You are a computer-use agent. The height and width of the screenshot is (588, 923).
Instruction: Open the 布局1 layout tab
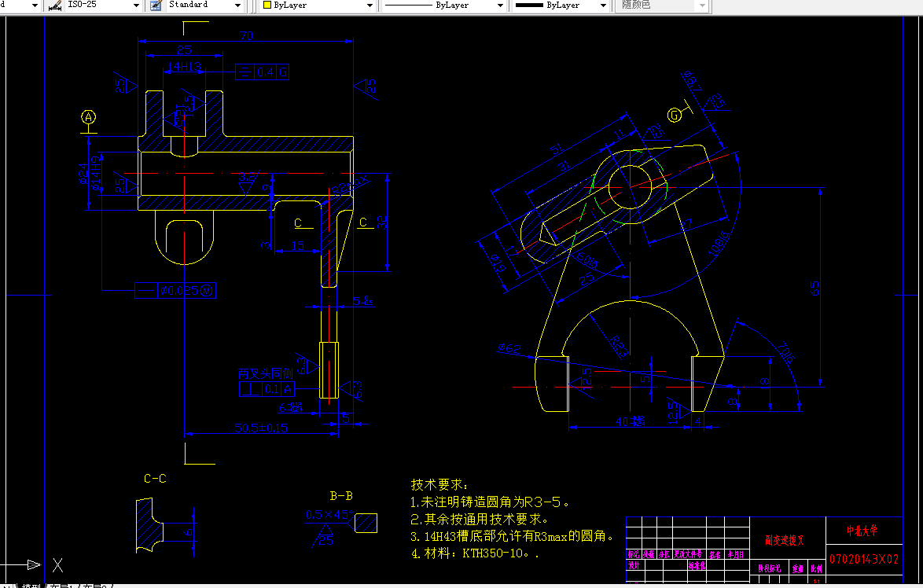click(58, 585)
